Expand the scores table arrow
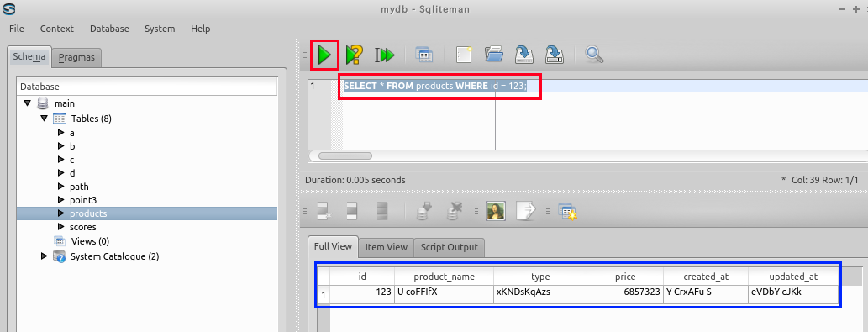 [x=60, y=227]
